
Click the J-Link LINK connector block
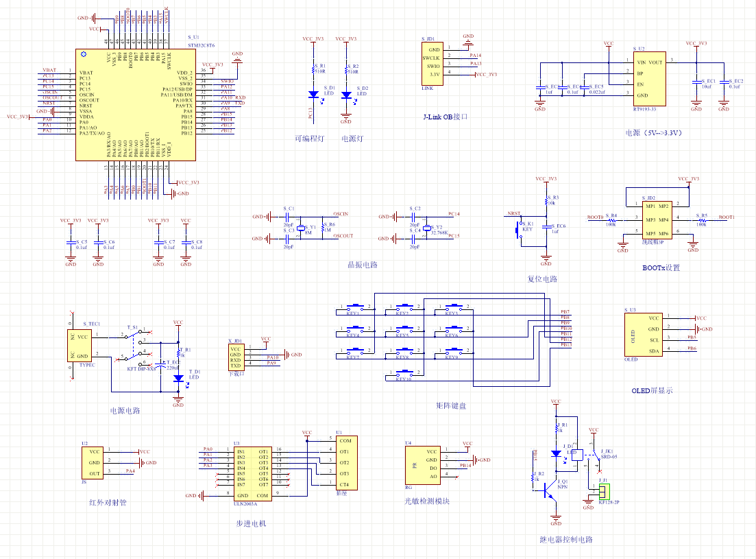pyautogui.click(x=433, y=62)
